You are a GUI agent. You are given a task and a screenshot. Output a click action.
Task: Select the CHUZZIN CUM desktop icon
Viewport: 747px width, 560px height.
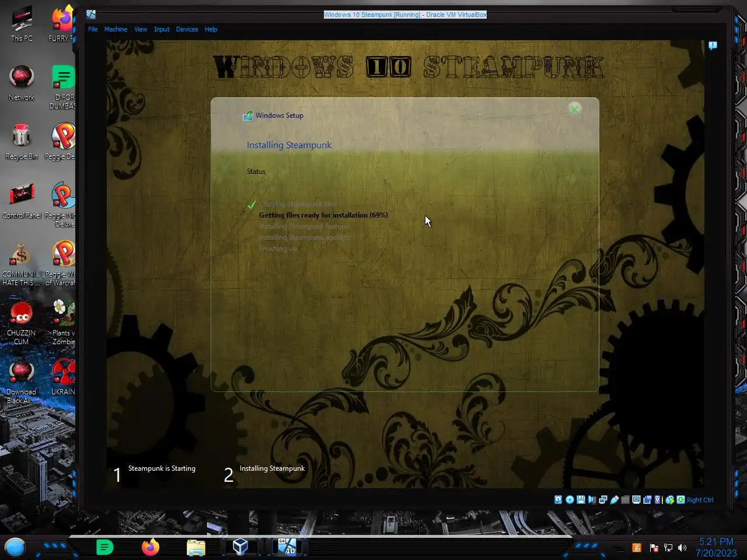pos(22,323)
